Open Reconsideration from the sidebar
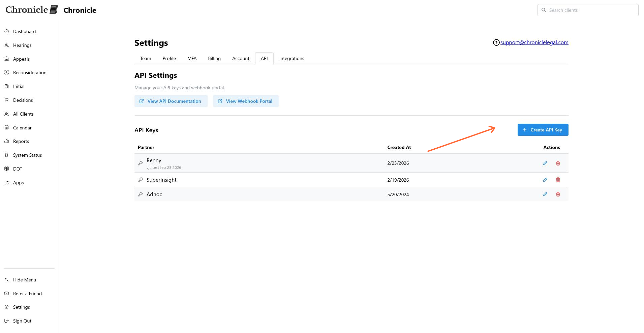The image size is (644, 333). coord(30,72)
